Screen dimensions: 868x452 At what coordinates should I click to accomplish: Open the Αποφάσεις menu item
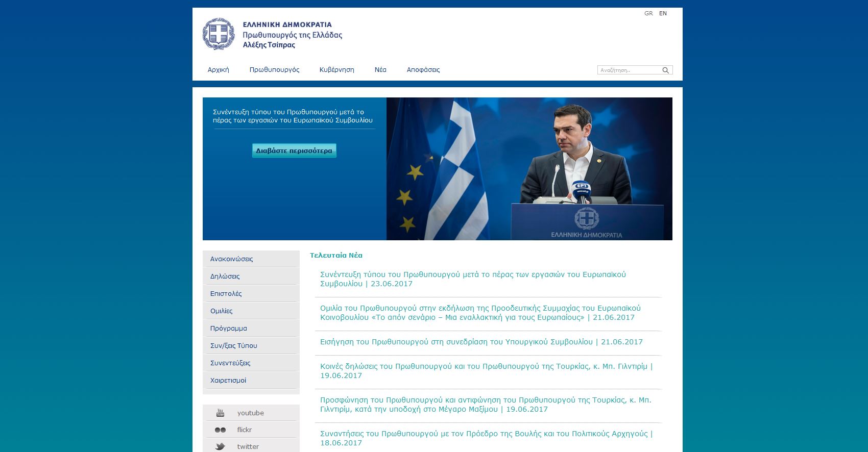[423, 70]
